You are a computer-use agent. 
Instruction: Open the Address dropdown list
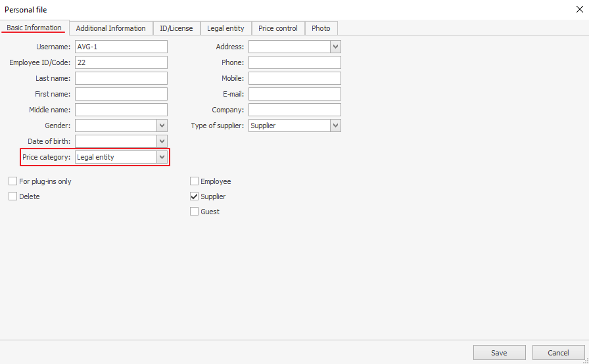(335, 47)
